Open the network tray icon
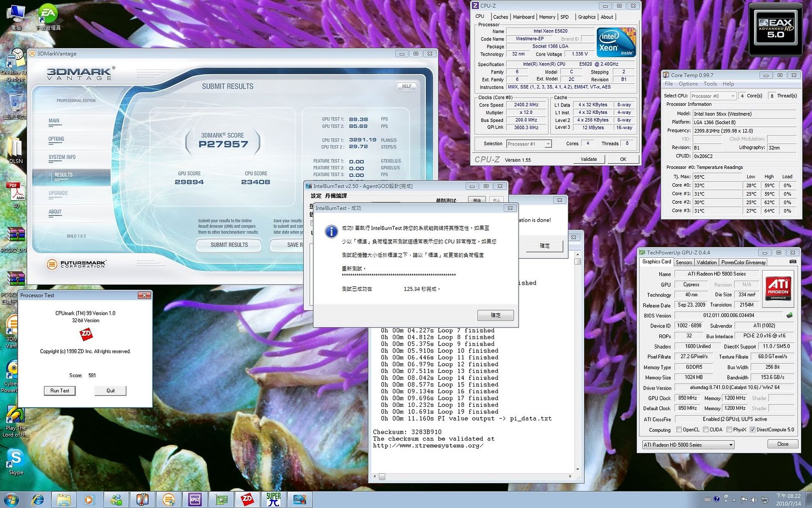This screenshot has width=812, height=508. tap(765, 500)
